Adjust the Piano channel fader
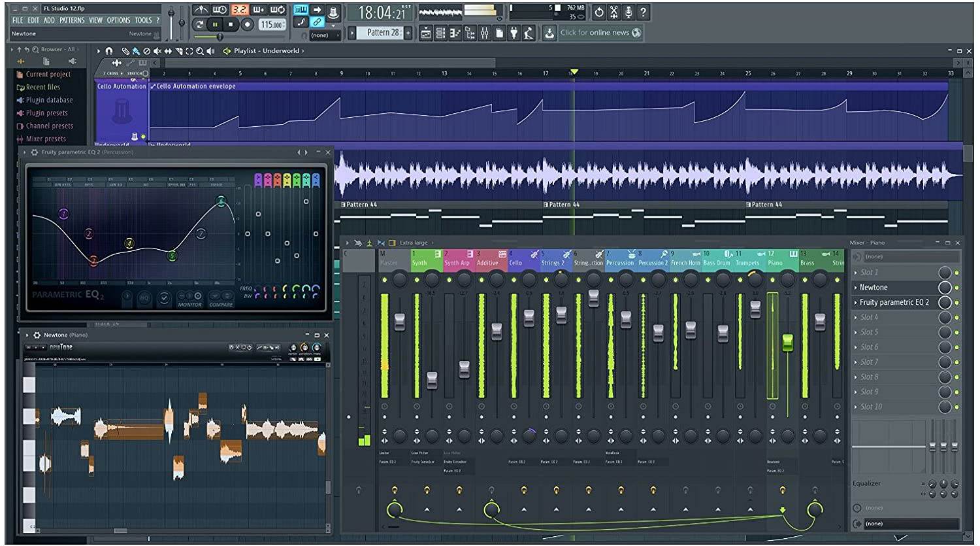This screenshot has width=980, height=546. tap(787, 342)
